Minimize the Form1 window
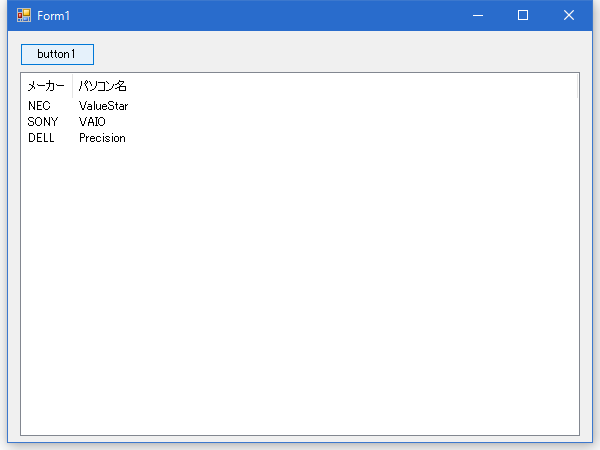This screenshot has width=600, height=450. [x=478, y=15]
